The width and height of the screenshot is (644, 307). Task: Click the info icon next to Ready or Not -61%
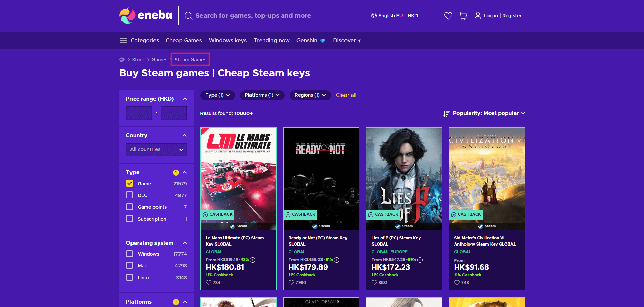click(337, 260)
